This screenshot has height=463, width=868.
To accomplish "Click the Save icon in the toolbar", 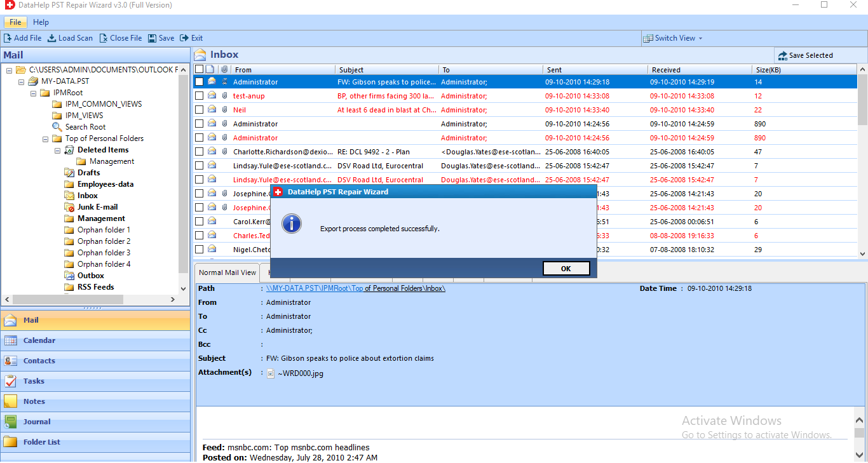I will (161, 37).
